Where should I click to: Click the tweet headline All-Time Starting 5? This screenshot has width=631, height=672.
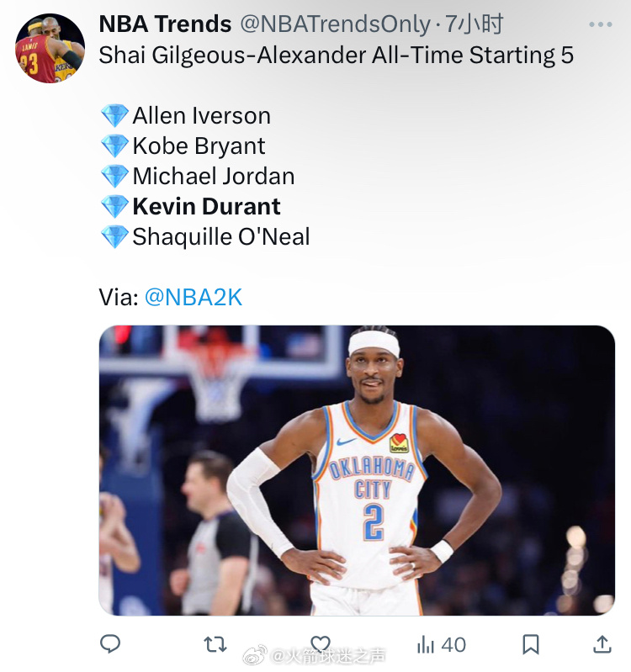472,55
